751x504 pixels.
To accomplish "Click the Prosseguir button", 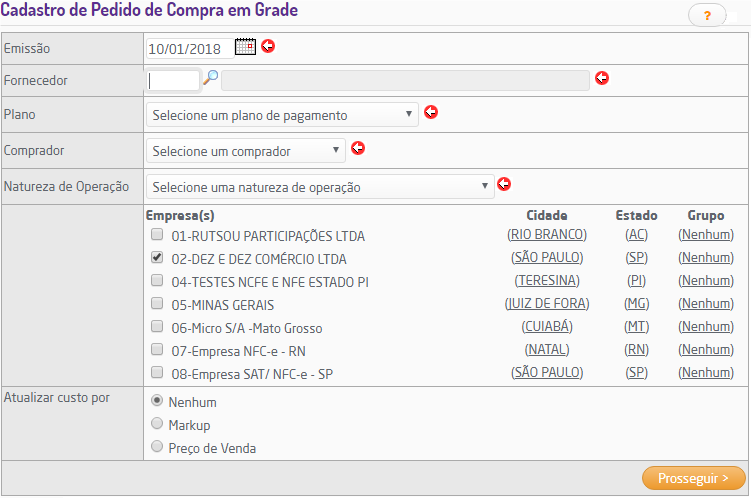I will pyautogui.click(x=693, y=478).
